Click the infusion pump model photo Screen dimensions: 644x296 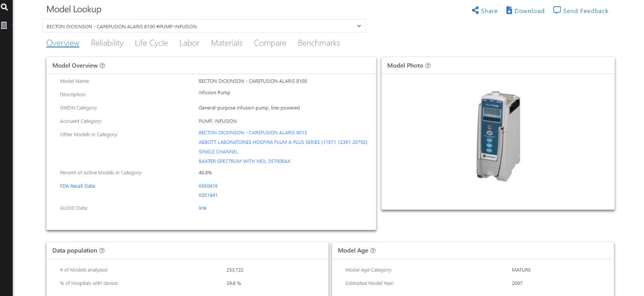[x=498, y=136]
